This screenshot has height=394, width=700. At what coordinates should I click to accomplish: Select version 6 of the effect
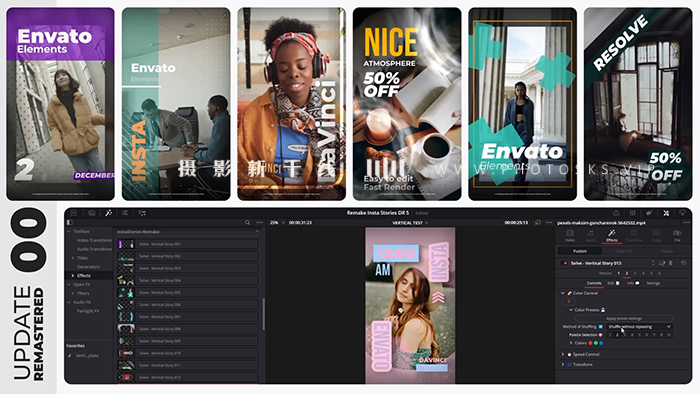[659, 273]
